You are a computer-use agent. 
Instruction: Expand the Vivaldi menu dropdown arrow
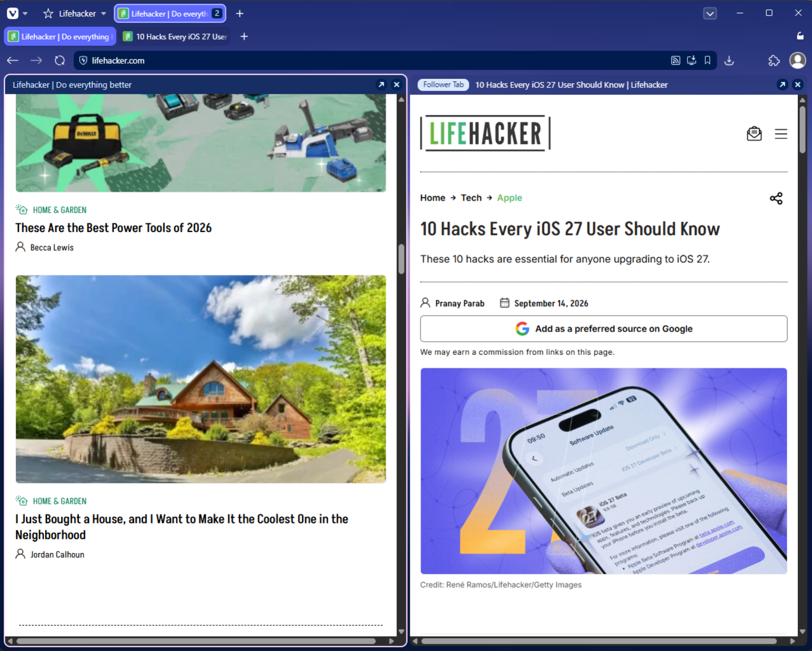pos(25,13)
